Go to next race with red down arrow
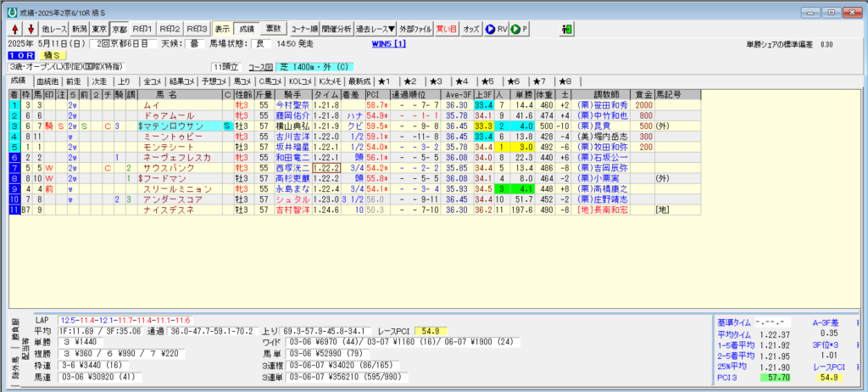This screenshot has height=392, width=868. click(31, 29)
